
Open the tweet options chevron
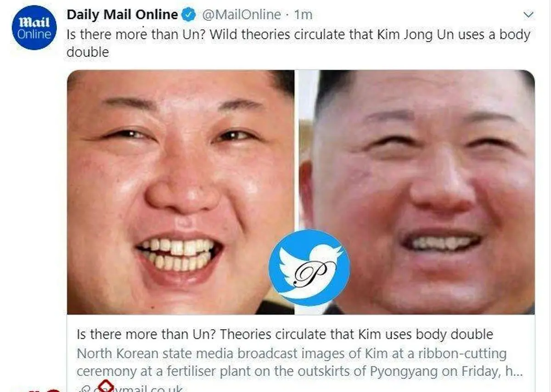(529, 15)
